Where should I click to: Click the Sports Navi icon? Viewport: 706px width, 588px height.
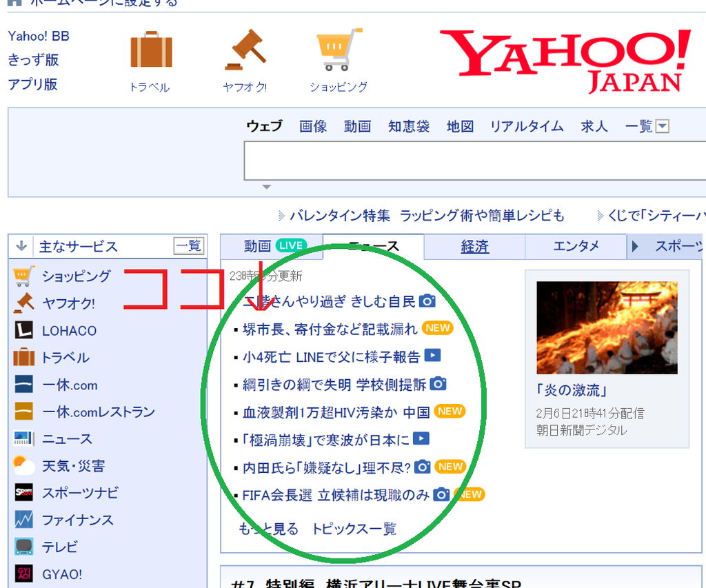pos(24,493)
